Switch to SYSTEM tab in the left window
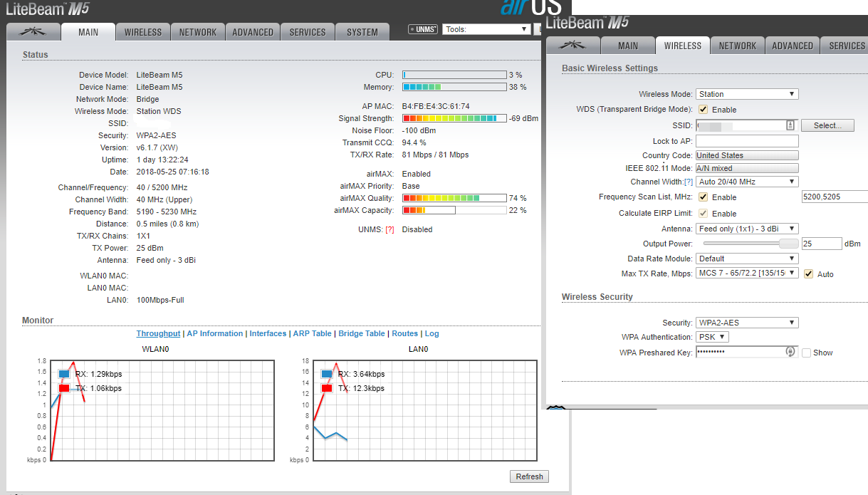The width and height of the screenshot is (868, 495). click(362, 32)
